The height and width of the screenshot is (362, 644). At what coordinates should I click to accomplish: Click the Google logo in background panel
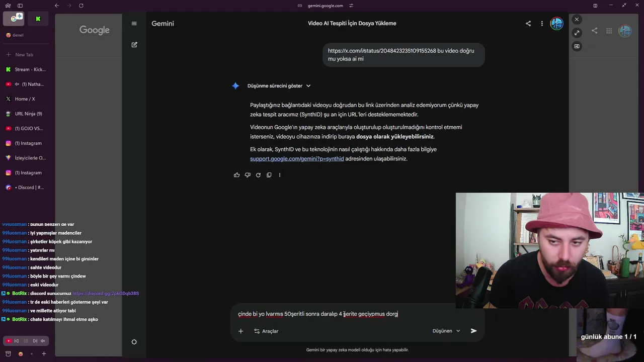pyautogui.click(x=95, y=30)
